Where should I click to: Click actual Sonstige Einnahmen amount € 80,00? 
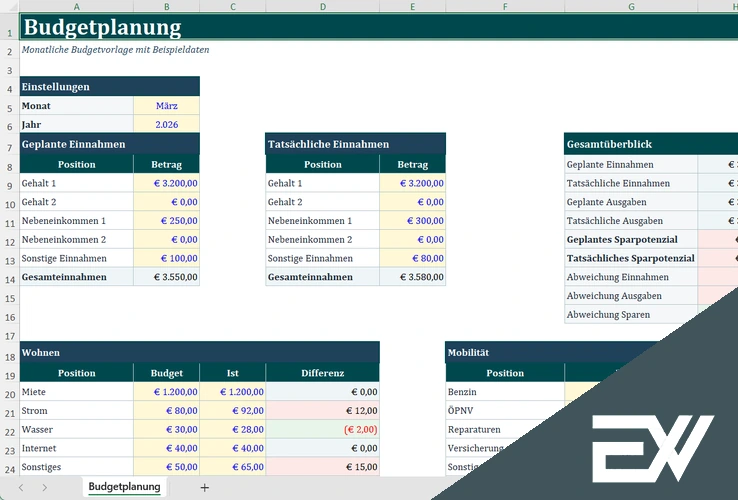412,258
